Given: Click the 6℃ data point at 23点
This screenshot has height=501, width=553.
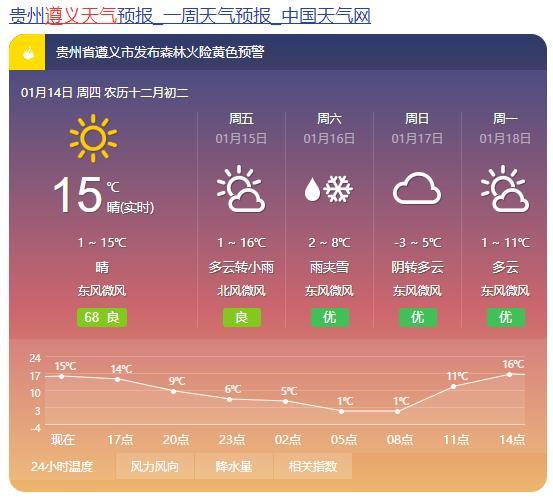Looking at the screenshot, I should [229, 399].
